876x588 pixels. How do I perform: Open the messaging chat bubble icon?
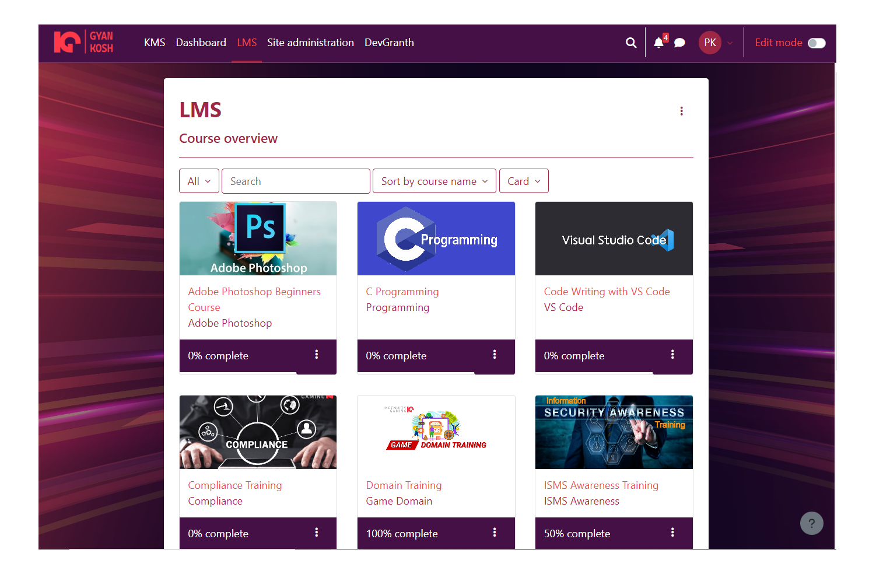(x=679, y=43)
